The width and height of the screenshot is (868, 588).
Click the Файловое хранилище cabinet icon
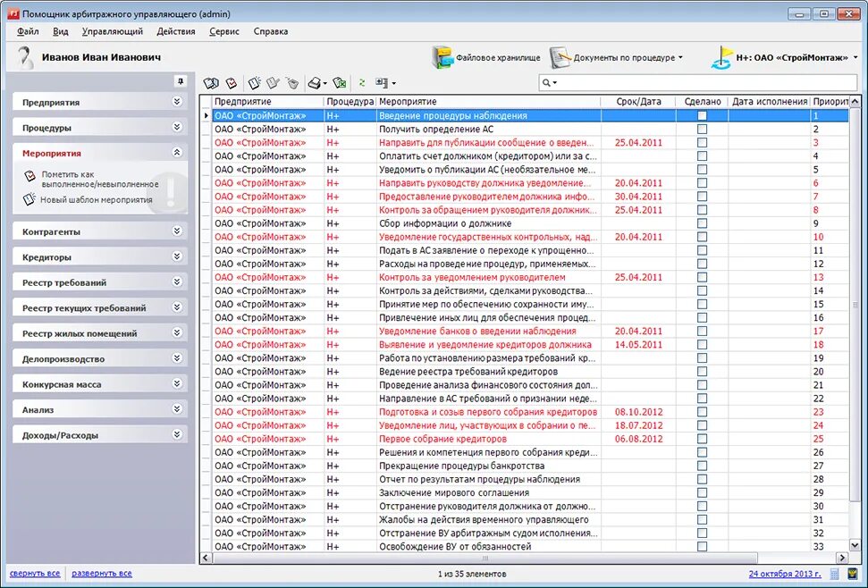click(x=442, y=57)
